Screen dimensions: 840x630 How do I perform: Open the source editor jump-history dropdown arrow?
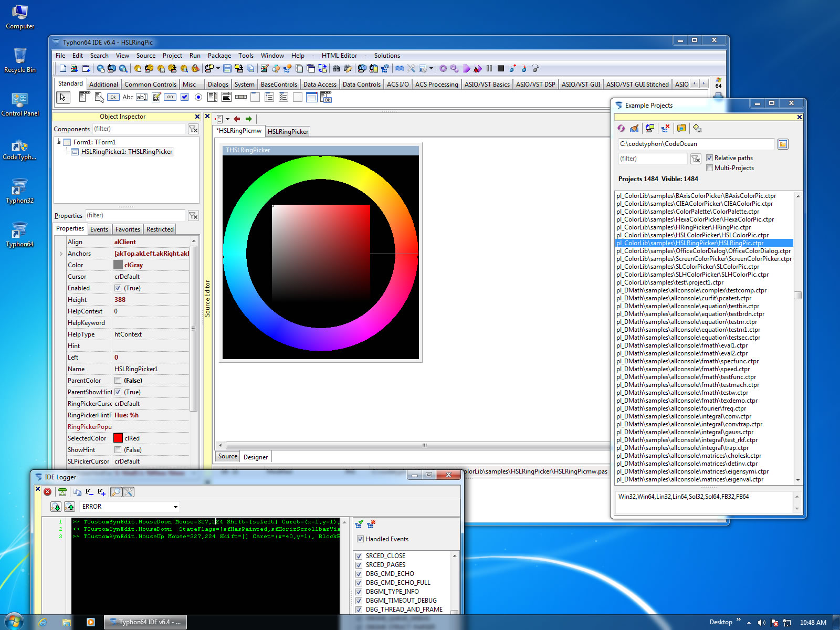[227, 119]
